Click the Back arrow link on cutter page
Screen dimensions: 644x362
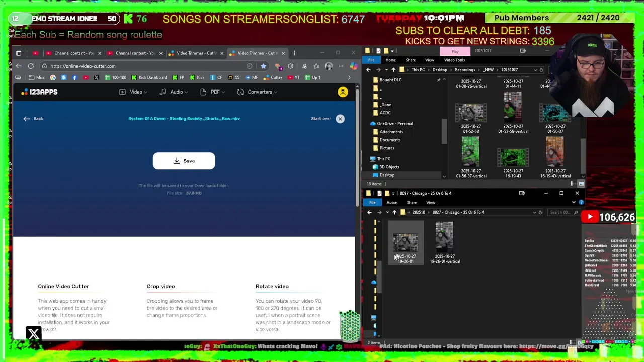click(33, 119)
